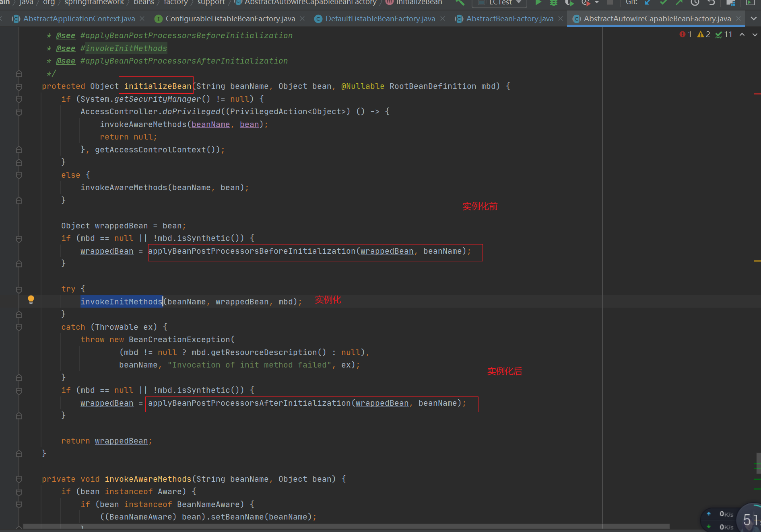Image resolution: width=761 pixels, height=532 pixels.
Task: Click the yellow warning count indicator
Action: tap(704, 35)
